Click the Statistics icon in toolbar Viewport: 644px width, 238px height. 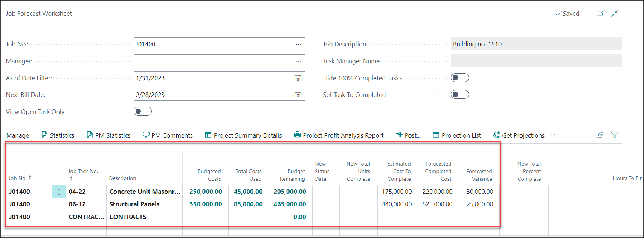(44, 135)
